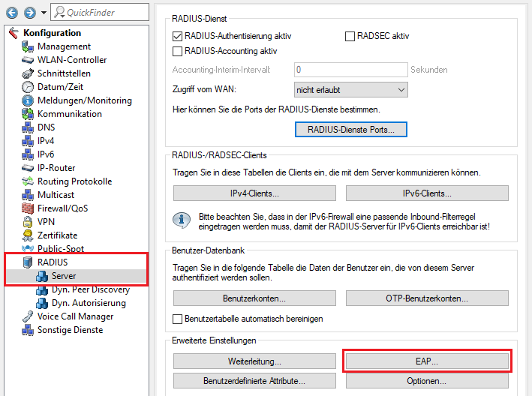532x396 pixels.
Task: Open the Weiterleitung settings
Action: pos(254,361)
